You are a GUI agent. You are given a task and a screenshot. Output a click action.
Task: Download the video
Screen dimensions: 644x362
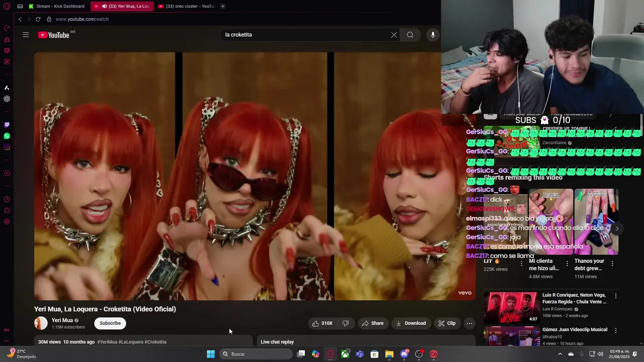pos(411,323)
